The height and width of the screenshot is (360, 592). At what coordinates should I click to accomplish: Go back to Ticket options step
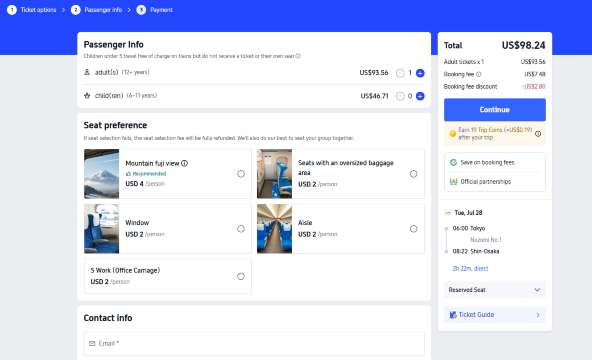coord(32,10)
